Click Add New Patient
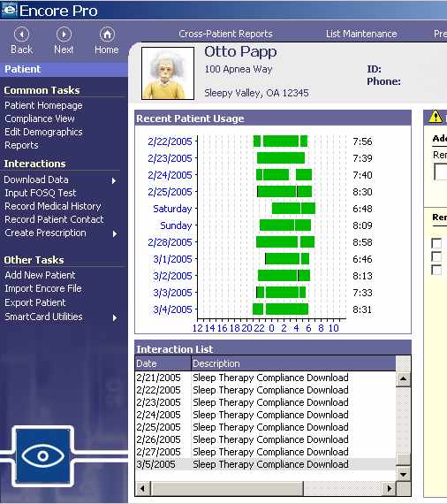Viewport: 447px width, 504px height. [40, 275]
